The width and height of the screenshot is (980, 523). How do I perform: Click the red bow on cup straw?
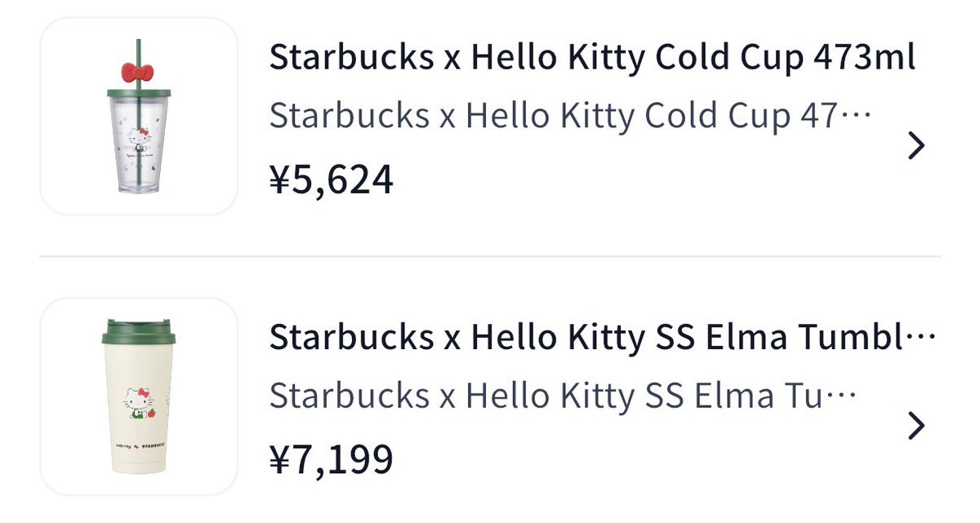coord(138,72)
